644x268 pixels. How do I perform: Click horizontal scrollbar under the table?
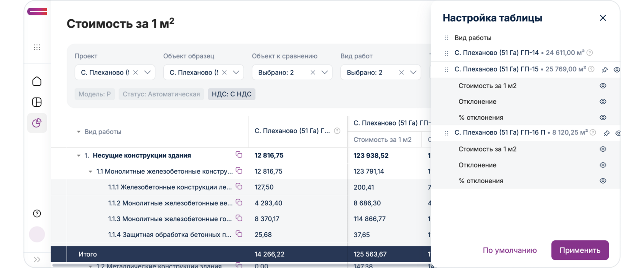242,265
